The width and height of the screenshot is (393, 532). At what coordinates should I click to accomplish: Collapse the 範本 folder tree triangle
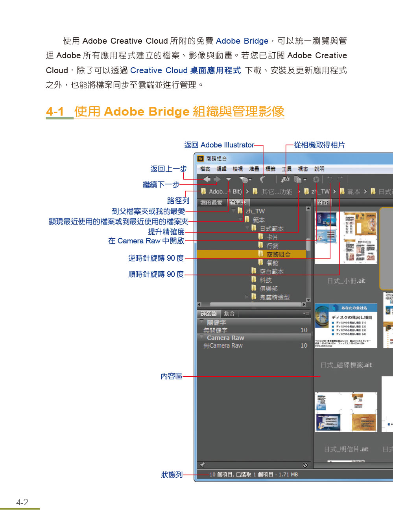coord(240,219)
